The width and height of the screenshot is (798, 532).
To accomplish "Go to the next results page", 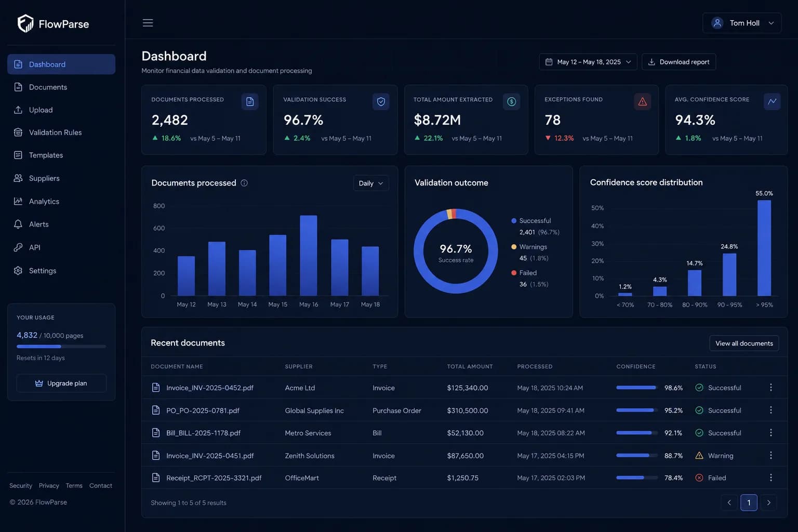I will point(768,502).
